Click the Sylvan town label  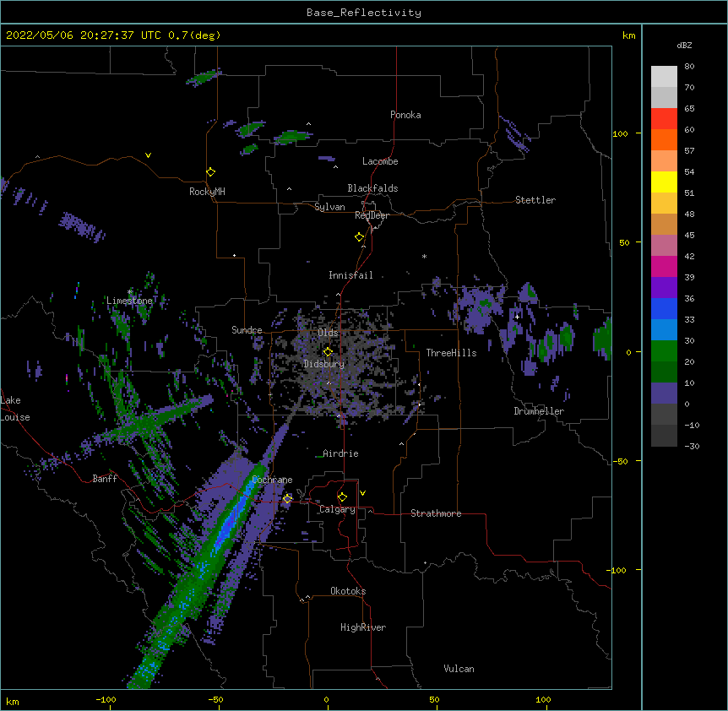click(329, 207)
